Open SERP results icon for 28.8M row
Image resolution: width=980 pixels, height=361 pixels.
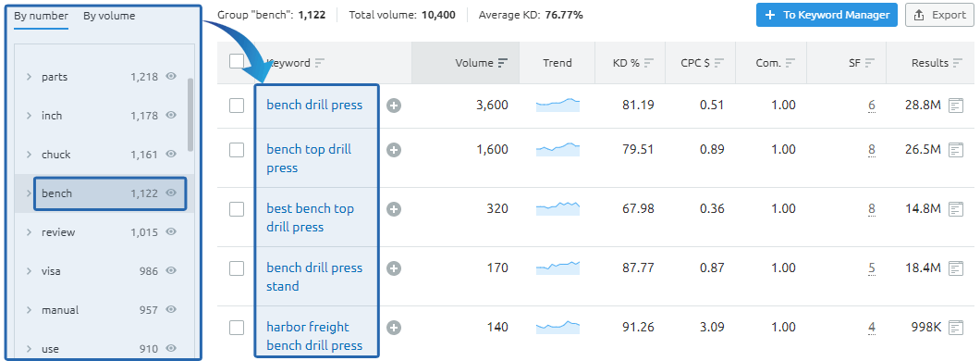coord(956,106)
